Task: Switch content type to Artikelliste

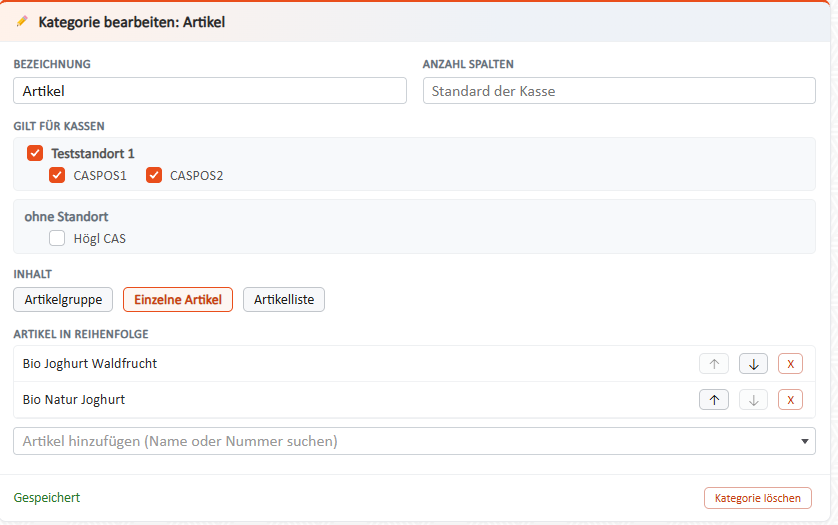Action: tap(284, 299)
